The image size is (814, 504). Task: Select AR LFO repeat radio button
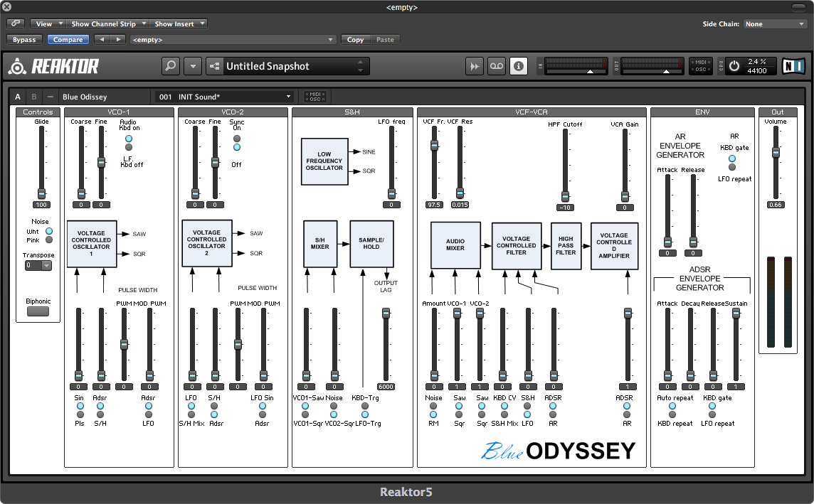(732, 167)
